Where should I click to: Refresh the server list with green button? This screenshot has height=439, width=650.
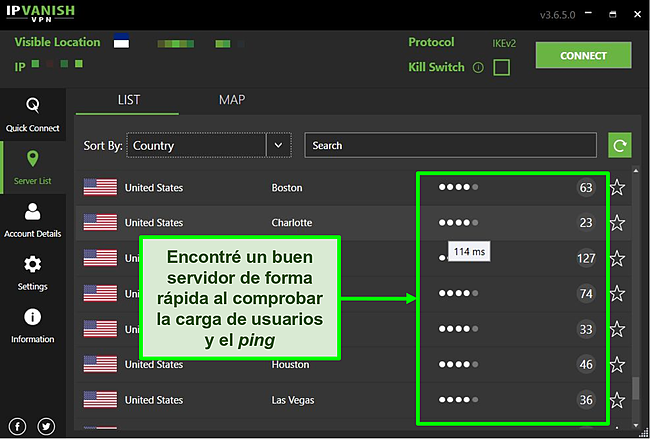click(620, 146)
